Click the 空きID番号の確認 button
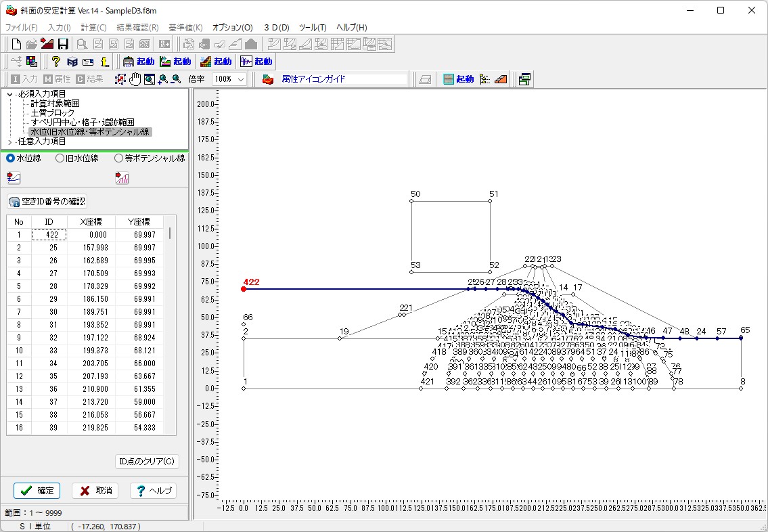768x532 pixels. click(47, 201)
